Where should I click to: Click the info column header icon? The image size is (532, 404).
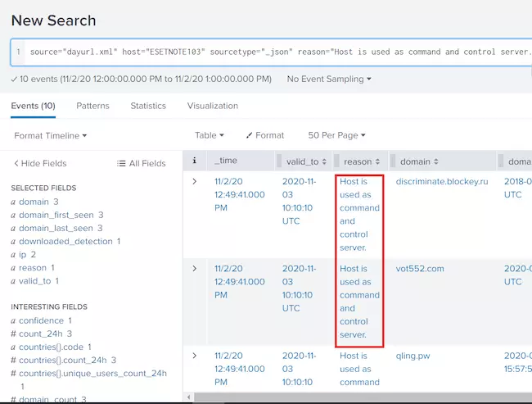pyautogui.click(x=195, y=161)
